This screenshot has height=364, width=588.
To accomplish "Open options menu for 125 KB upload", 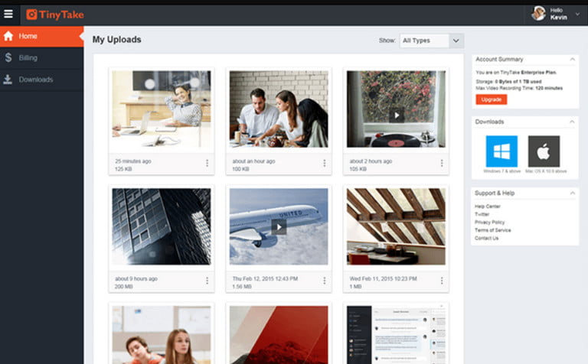I will point(207,163).
